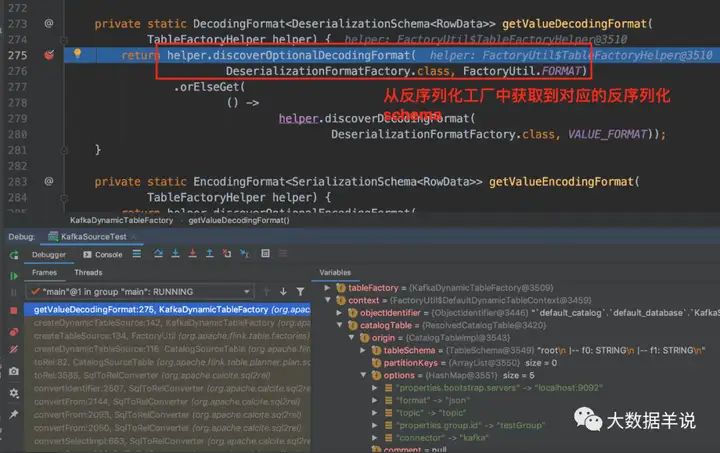Click the Trace Current Stream Chain icon
The width and height of the screenshot is (720, 453).
(283, 254)
